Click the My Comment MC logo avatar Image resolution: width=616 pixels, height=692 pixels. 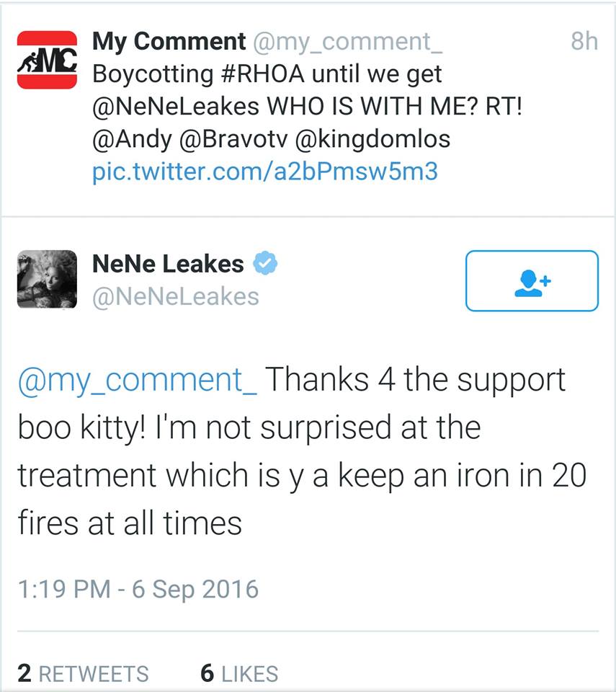(x=47, y=60)
